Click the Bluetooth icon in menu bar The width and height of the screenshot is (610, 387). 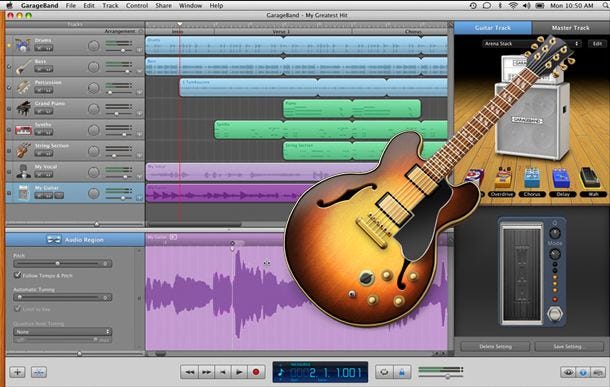click(x=500, y=5)
